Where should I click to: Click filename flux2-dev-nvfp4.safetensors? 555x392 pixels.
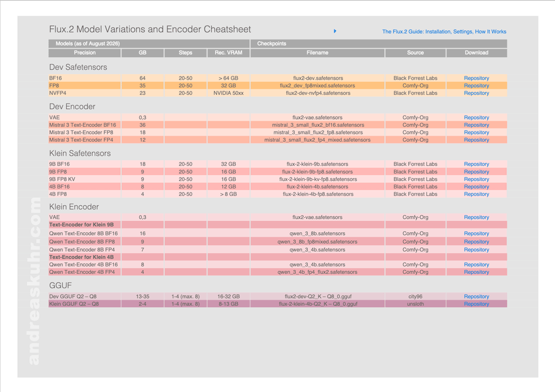pyautogui.click(x=318, y=93)
